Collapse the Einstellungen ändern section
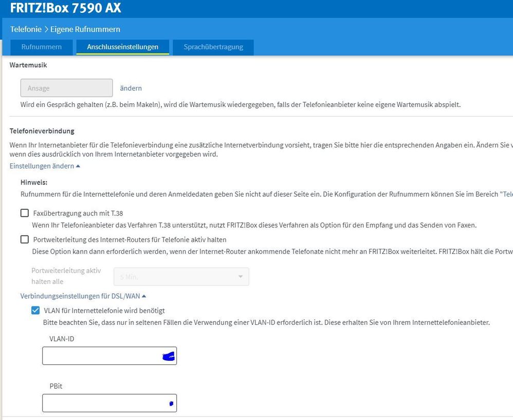 click(x=45, y=166)
